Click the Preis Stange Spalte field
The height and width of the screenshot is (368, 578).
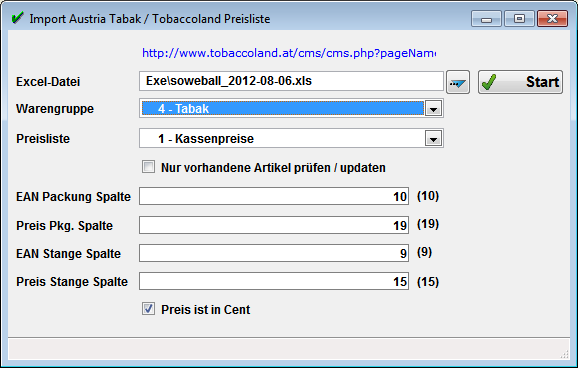[274, 281]
